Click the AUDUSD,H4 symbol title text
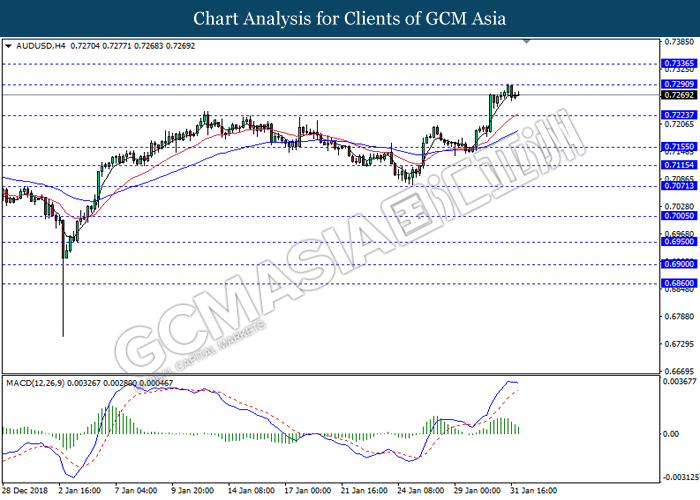Viewport: 700px width, 500px height. coord(41,46)
